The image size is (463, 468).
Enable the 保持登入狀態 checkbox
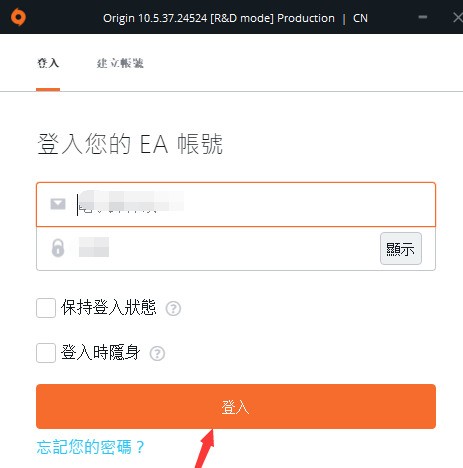[x=46, y=308]
